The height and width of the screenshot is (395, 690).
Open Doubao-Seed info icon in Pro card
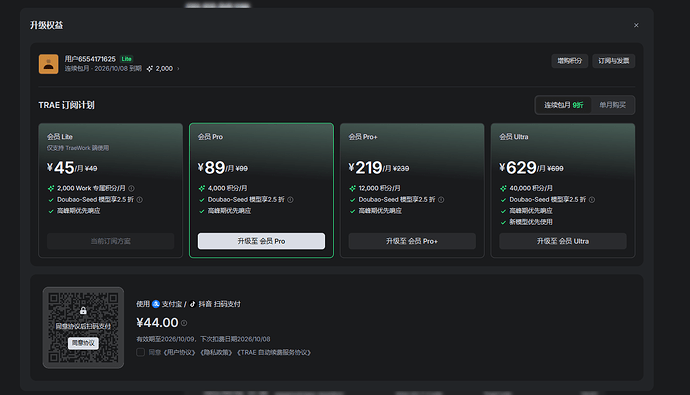click(290, 200)
